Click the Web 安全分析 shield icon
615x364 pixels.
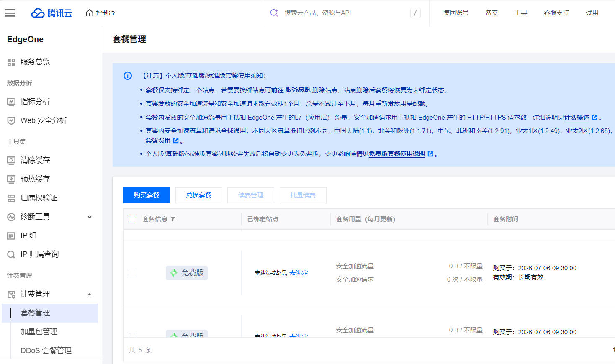pos(11,120)
